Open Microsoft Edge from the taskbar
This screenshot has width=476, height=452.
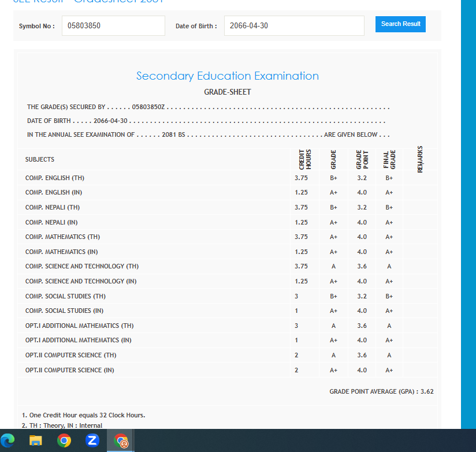click(8, 440)
